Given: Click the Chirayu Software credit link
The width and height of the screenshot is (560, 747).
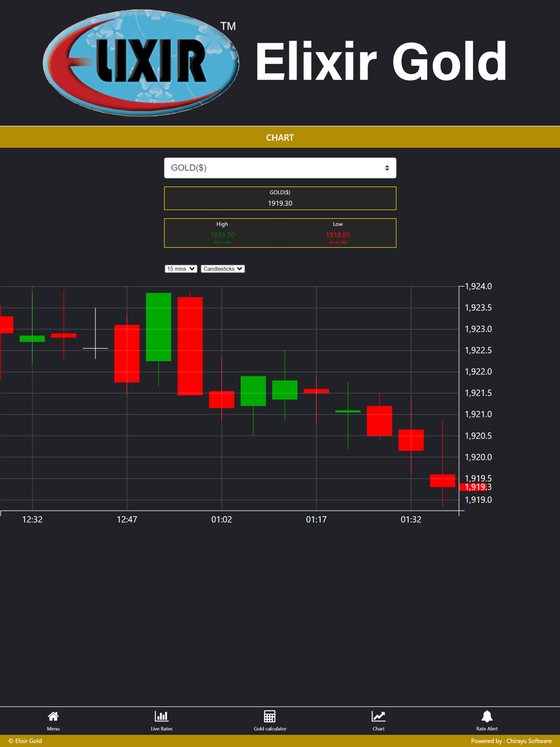Looking at the screenshot, I should point(529,741).
